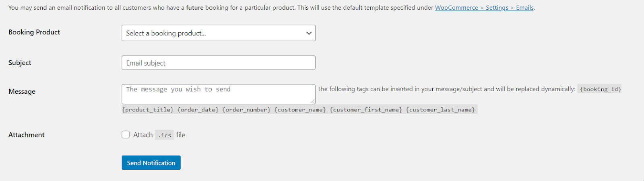Select the {order_date} tag

tap(198, 110)
